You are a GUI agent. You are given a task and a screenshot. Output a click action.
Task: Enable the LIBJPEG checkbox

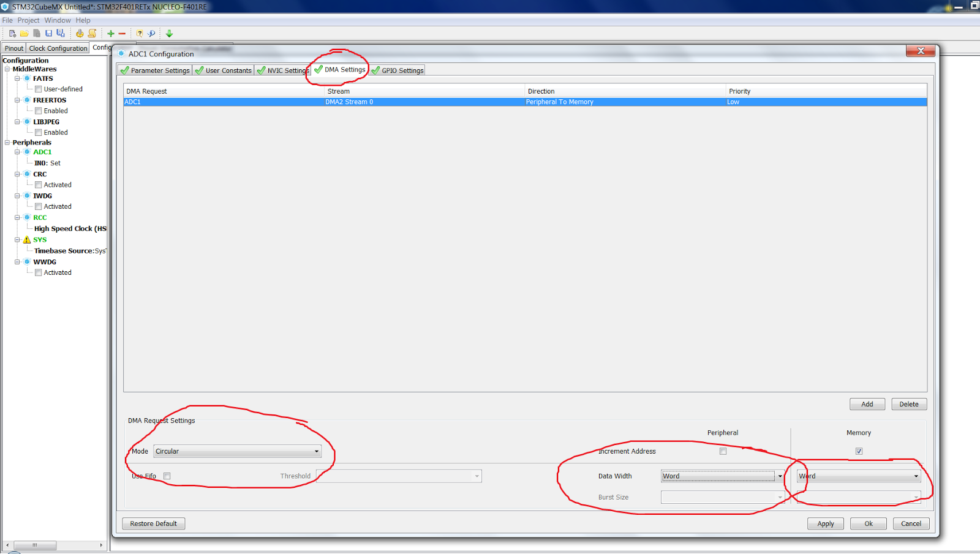[x=39, y=132]
